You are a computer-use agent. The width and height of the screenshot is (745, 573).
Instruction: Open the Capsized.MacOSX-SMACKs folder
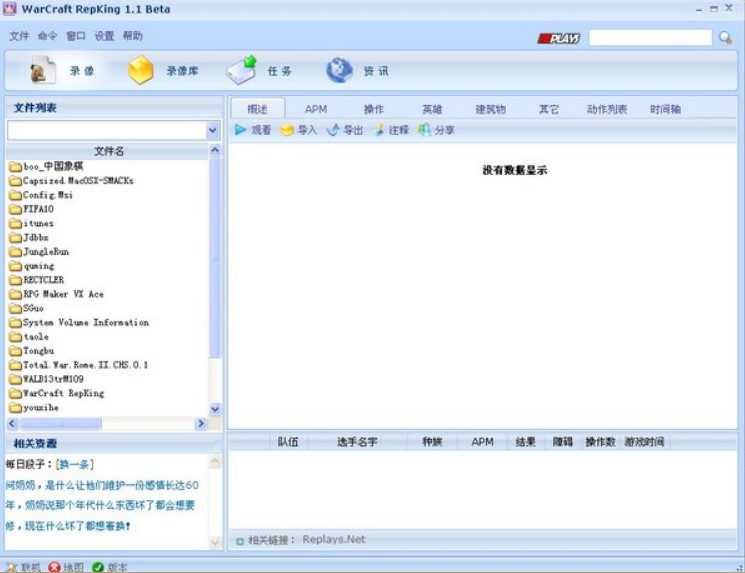[71, 181]
